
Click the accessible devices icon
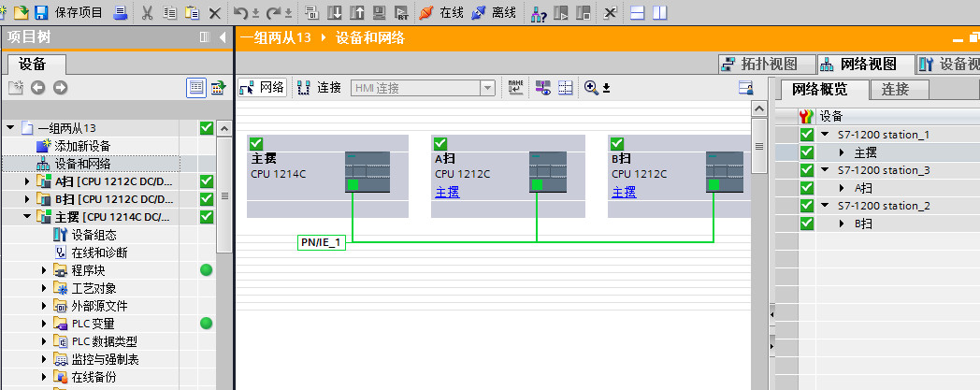click(x=539, y=12)
